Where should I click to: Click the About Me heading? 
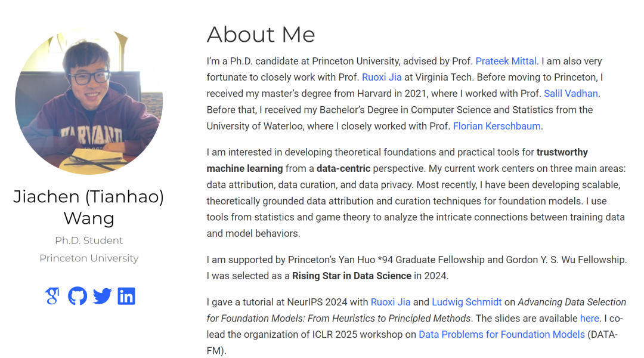click(261, 35)
